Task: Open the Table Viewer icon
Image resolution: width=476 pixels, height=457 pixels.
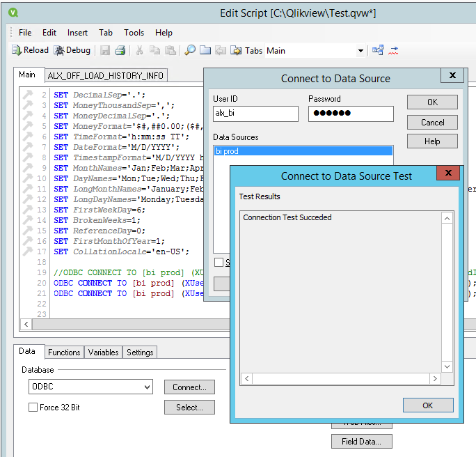Action: pyautogui.click(x=378, y=50)
